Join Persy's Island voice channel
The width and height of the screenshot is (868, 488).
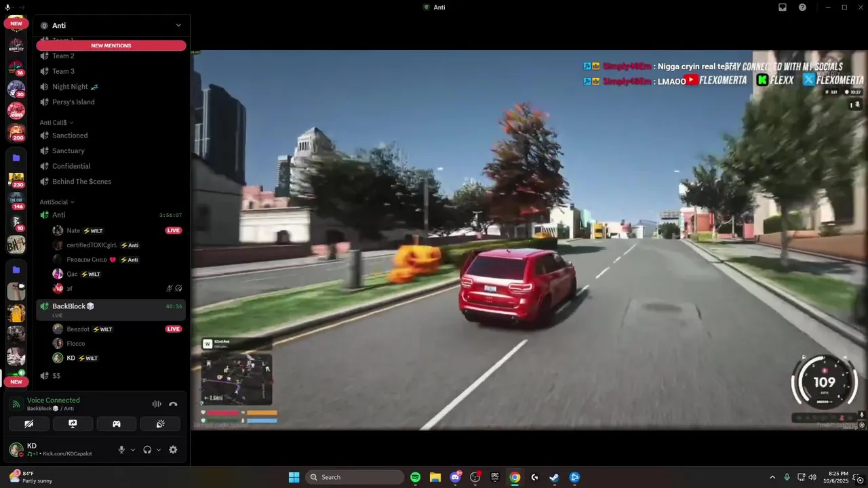click(111, 102)
